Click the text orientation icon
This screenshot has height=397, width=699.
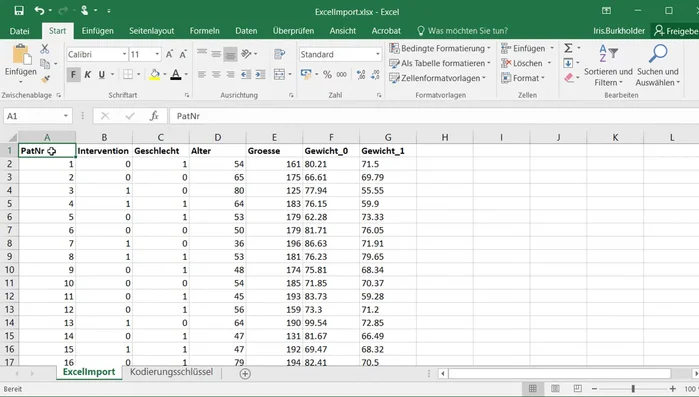(247, 54)
